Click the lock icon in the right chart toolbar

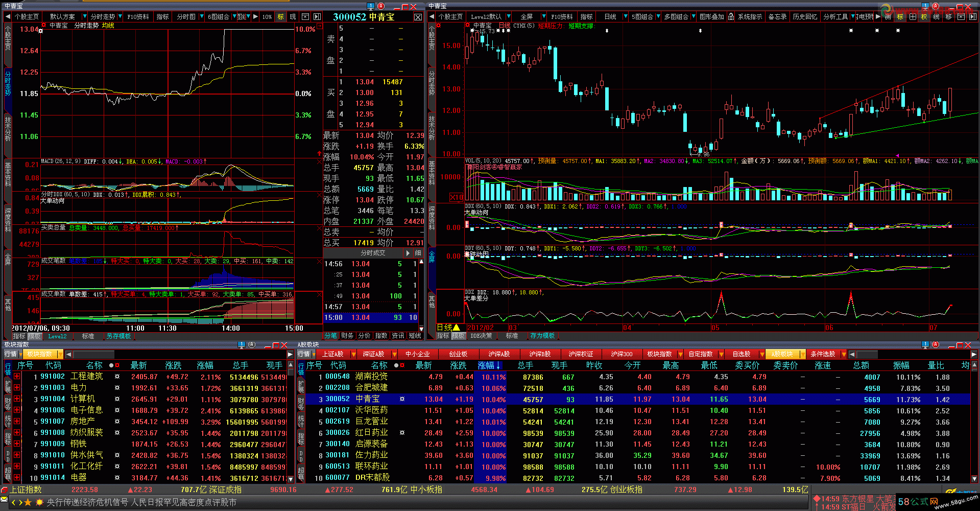pos(731,16)
